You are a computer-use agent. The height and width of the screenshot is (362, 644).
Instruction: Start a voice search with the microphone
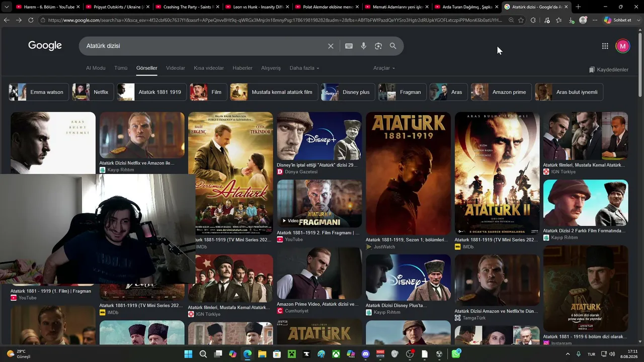(364, 46)
